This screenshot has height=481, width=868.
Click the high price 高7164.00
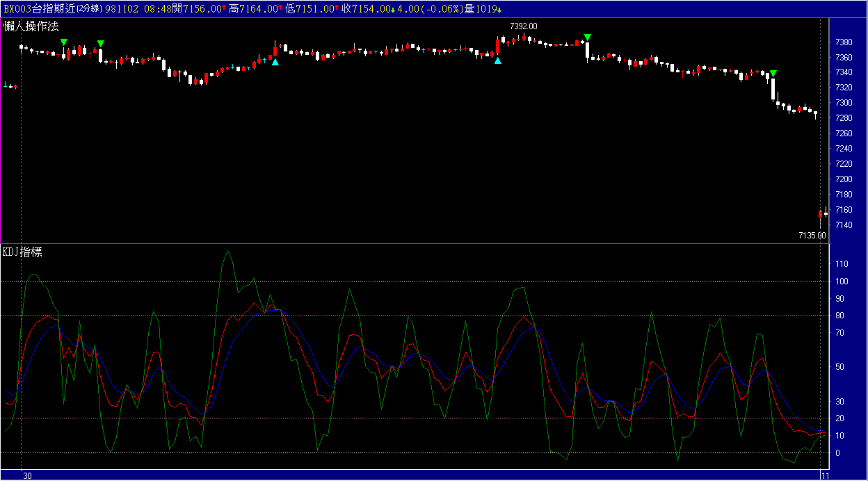click(252, 9)
